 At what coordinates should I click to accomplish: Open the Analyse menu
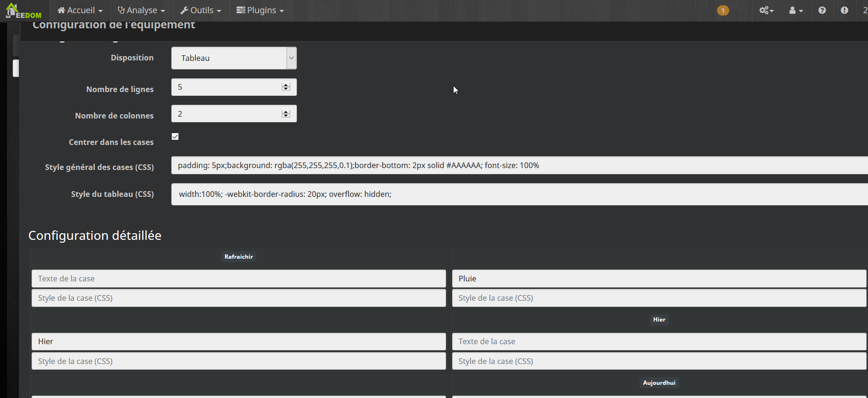tap(141, 10)
